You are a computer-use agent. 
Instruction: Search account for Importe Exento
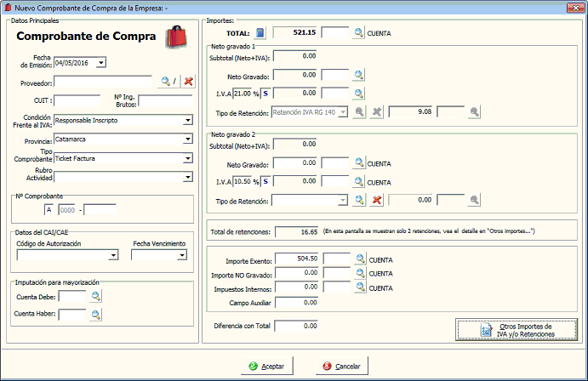coord(359,259)
